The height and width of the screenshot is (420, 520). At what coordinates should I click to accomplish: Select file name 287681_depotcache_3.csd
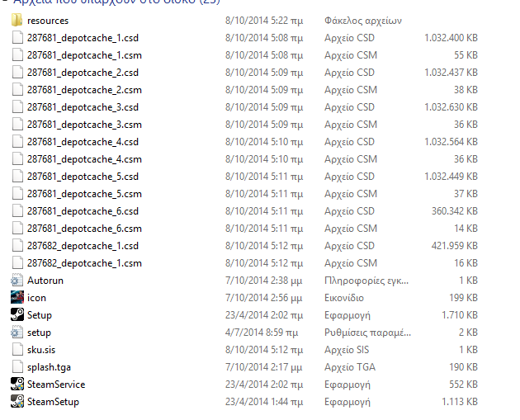[83, 107]
